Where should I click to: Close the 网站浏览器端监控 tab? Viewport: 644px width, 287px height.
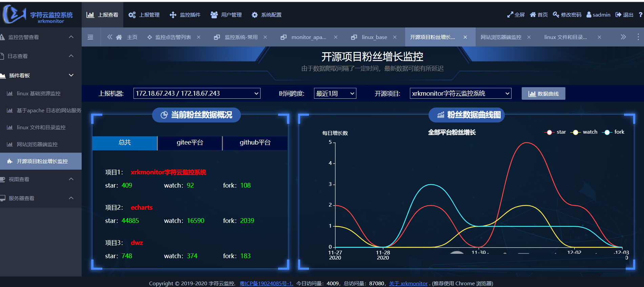tap(529, 37)
